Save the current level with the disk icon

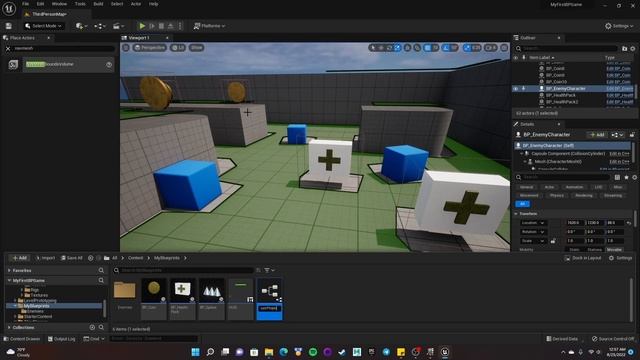pyautogui.click(x=9, y=26)
